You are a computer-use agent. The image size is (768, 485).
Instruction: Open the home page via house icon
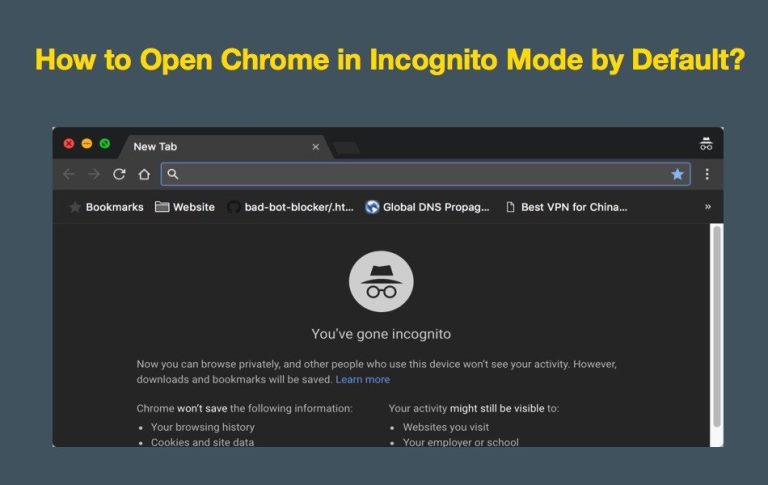(x=144, y=174)
